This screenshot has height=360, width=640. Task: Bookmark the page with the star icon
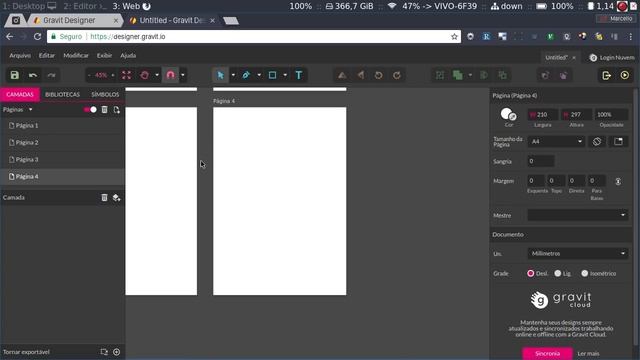[x=454, y=37]
